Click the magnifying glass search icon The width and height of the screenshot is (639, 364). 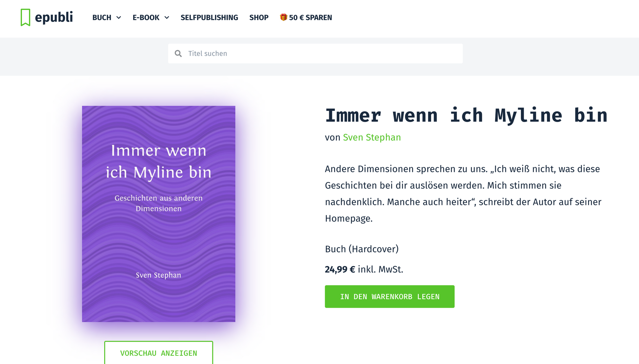point(178,54)
